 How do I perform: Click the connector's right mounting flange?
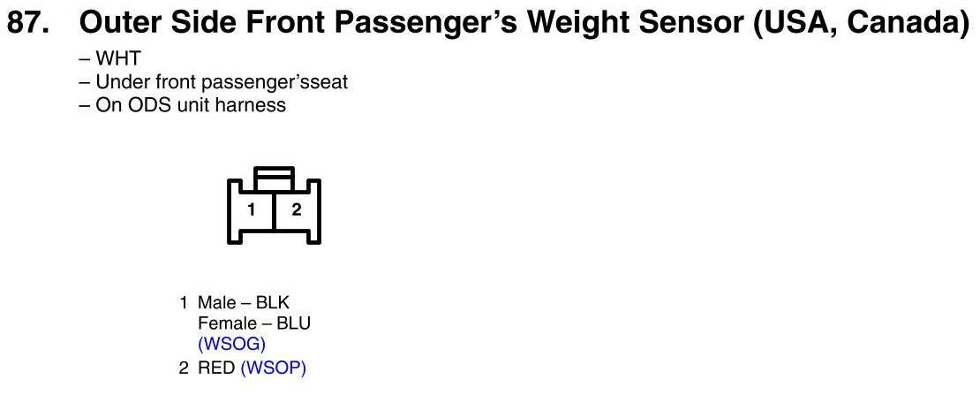point(314,211)
